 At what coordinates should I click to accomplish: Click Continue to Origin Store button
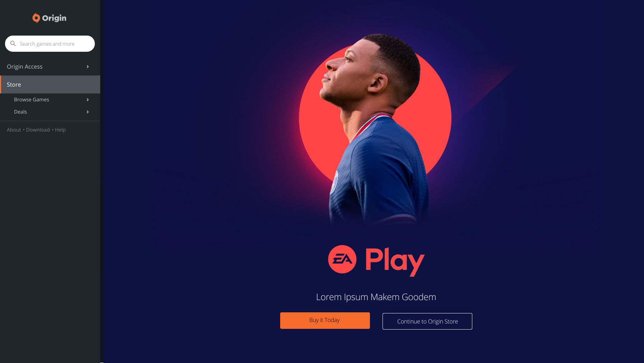pyautogui.click(x=427, y=321)
